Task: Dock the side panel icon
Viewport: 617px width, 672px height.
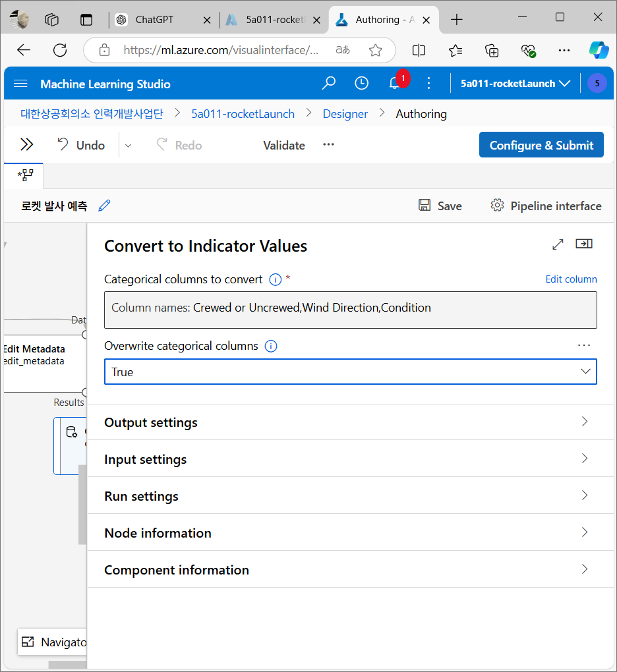Action: (x=583, y=244)
